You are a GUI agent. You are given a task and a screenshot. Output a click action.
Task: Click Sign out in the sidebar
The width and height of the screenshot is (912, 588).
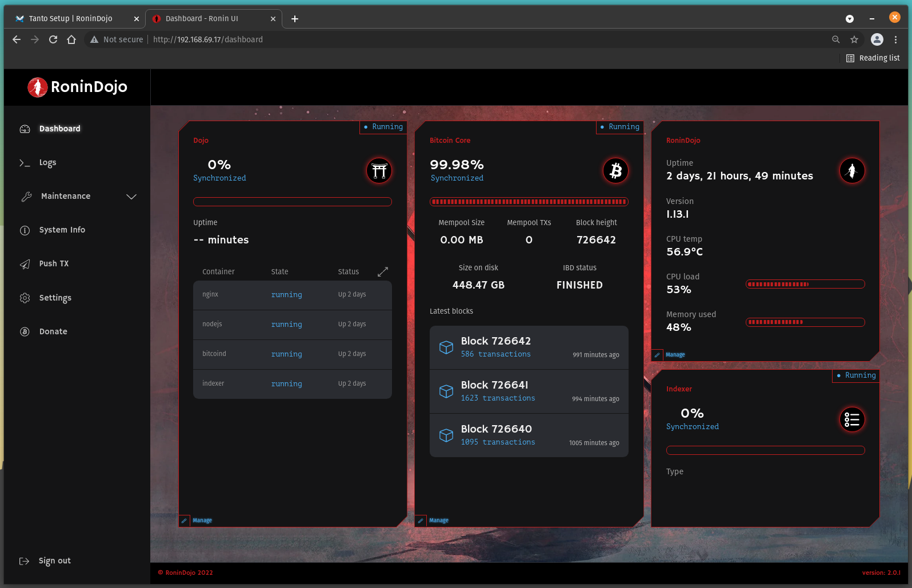(x=55, y=561)
